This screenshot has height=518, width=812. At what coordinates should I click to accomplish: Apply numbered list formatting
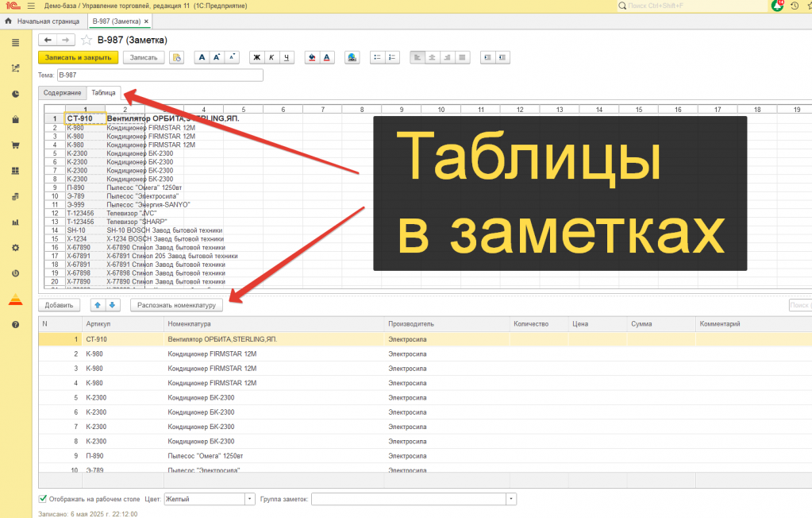(392, 57)
